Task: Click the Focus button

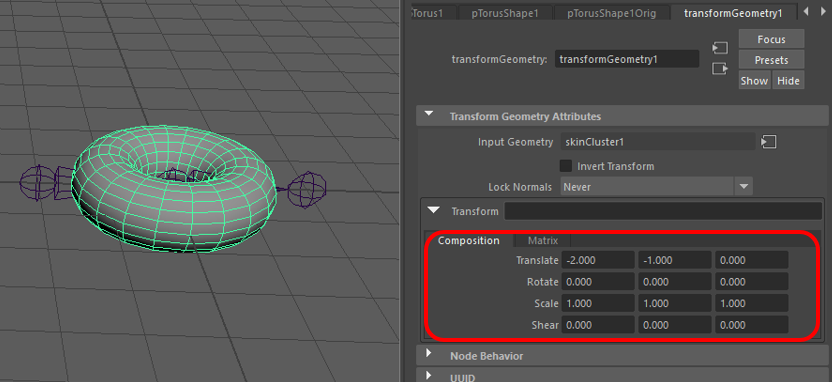Action: tap(772, 39)
